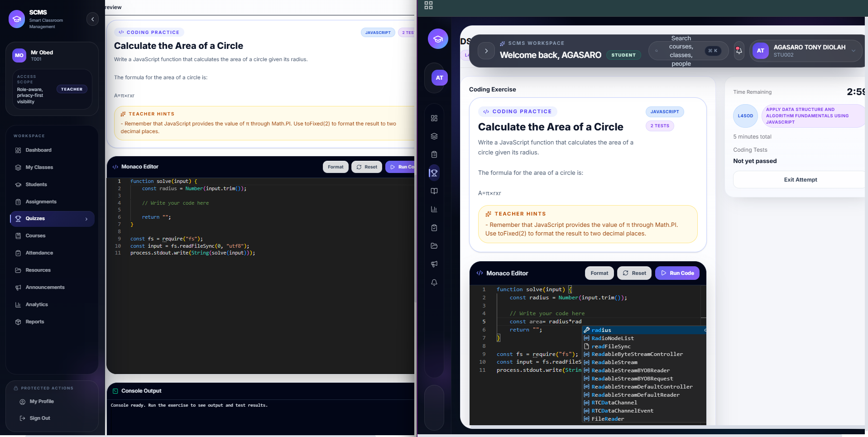The width and height of the screenshot is (868, 437).
Task: Select 'FileReader' autocomplete suggestion
Action: click(x=644, y=419)
